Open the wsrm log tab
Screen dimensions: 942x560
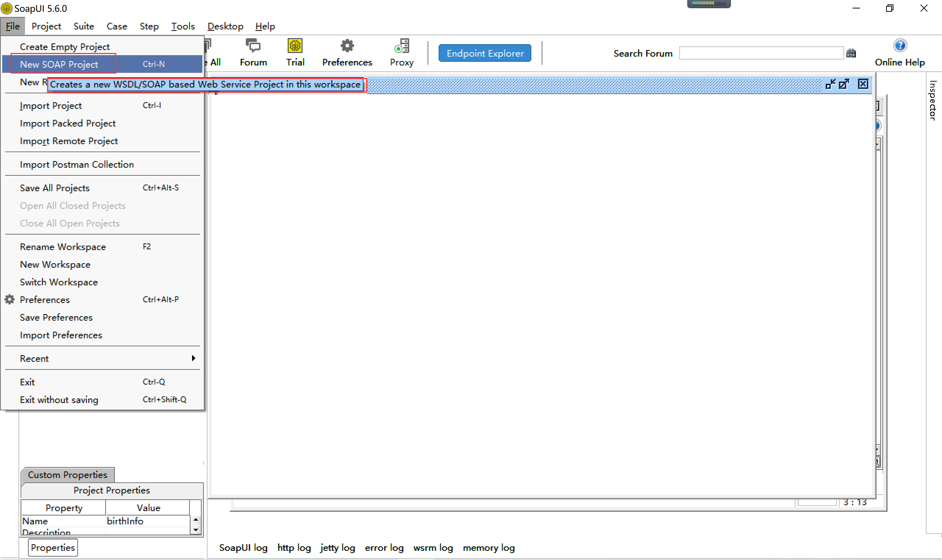[433, 547]
